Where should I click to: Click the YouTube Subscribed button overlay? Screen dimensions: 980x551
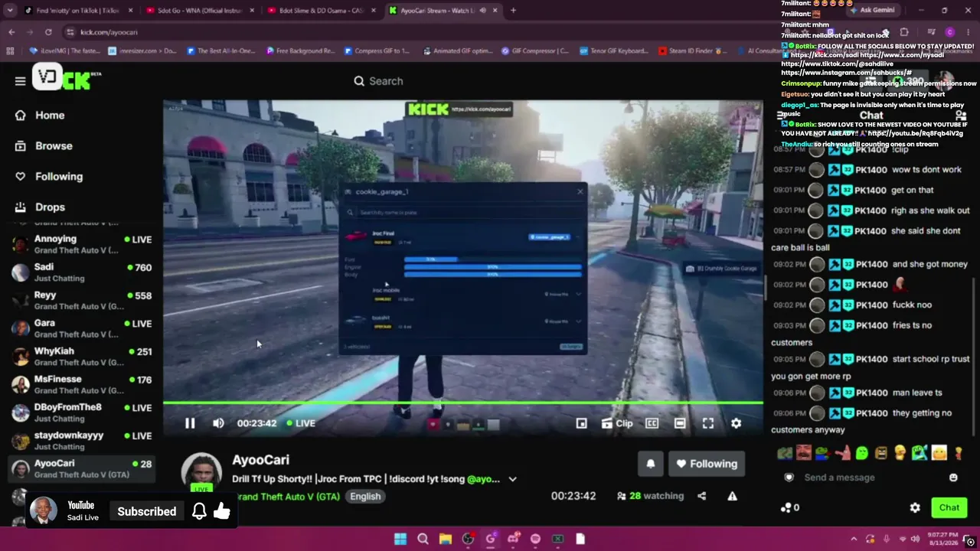click(x=146, y=511)
